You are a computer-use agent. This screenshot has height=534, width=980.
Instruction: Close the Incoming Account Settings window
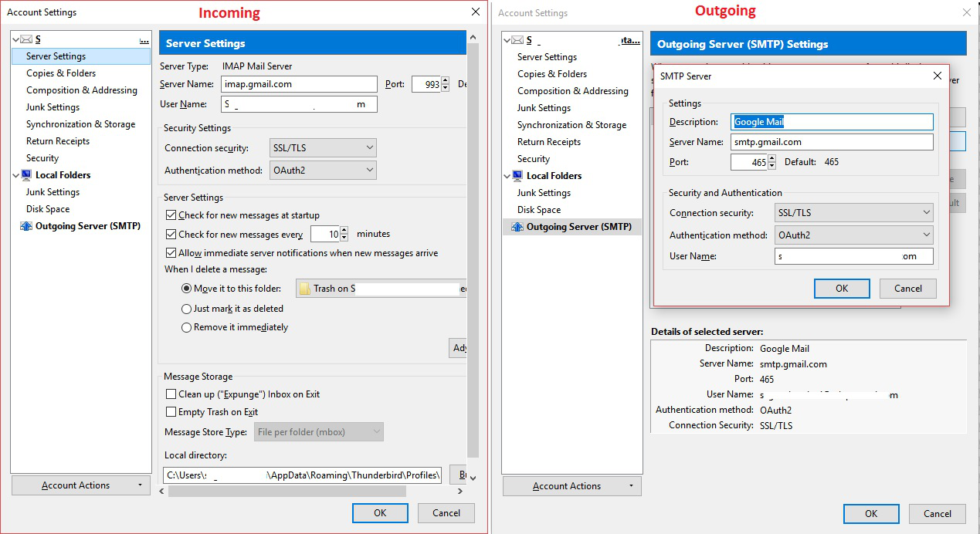click(x=475, y=12)
